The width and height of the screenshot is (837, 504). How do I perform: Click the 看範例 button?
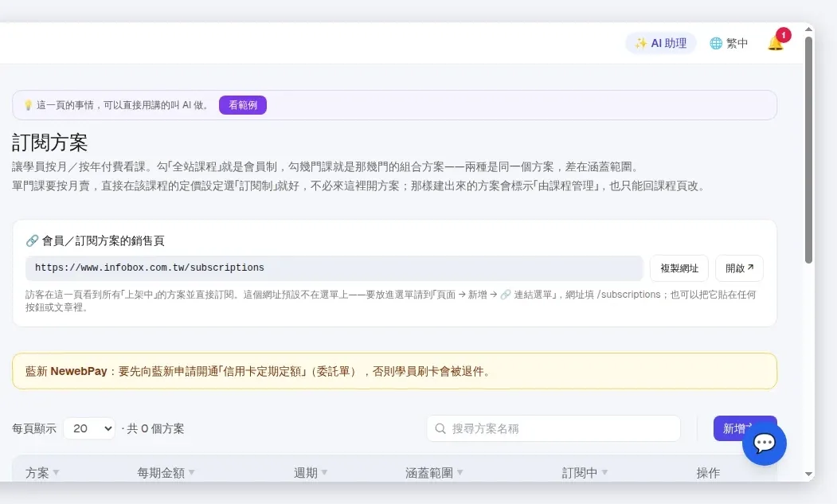243,105
